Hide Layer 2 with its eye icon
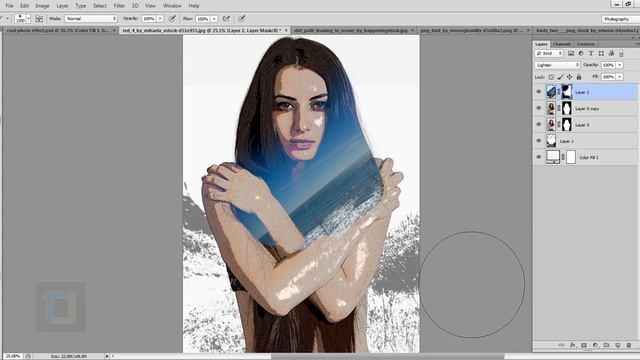Screen dimensions: 640x360 tap(538, 92)
